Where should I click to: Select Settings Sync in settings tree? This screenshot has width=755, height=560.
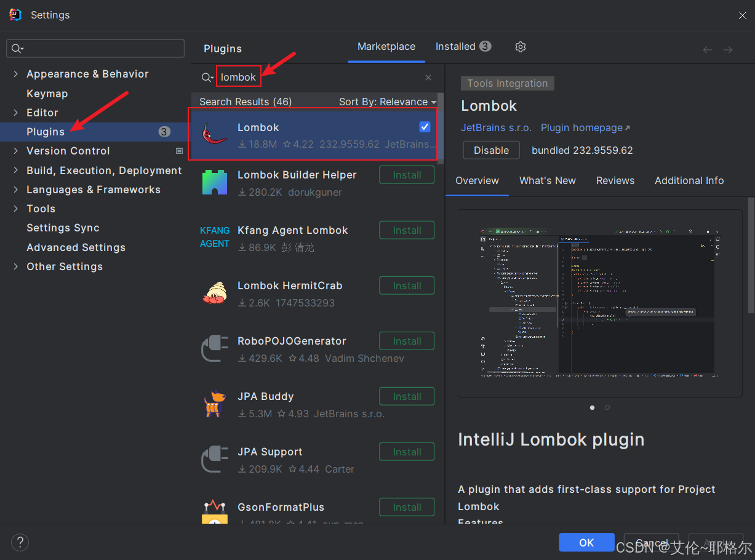pyautogui.click(x=63, y=228)
